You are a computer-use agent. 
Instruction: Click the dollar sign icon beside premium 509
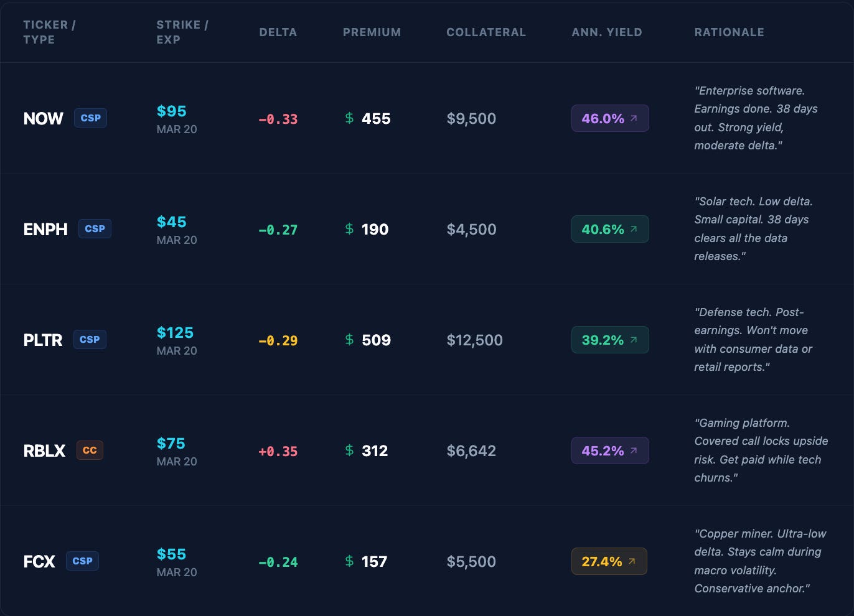(x=349, y=340)
